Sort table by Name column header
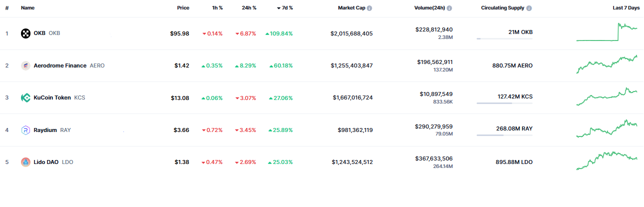This screenshot has height=207, width=644. click(x=27, y=8)
